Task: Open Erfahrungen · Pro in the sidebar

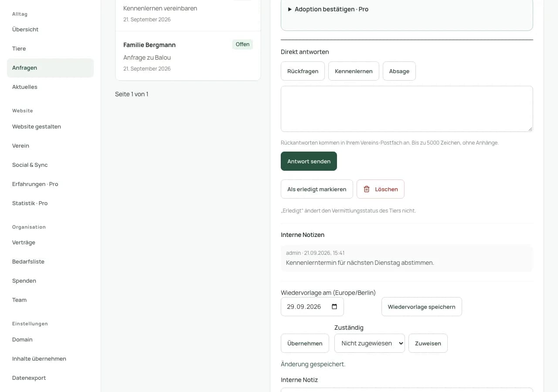Action: [50, 184]
